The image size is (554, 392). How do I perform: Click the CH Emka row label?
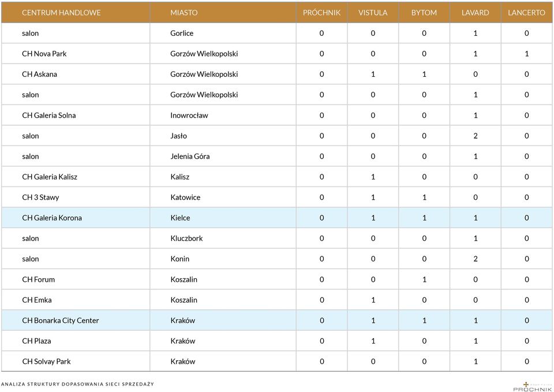(37, 300)
